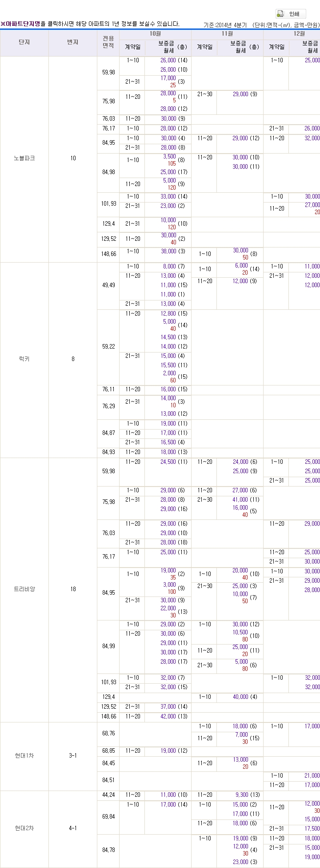This screenshot has width=320, height=868.
Task: Click the 37,000 (14) deposit entry
Action: [x=174, y=707]
